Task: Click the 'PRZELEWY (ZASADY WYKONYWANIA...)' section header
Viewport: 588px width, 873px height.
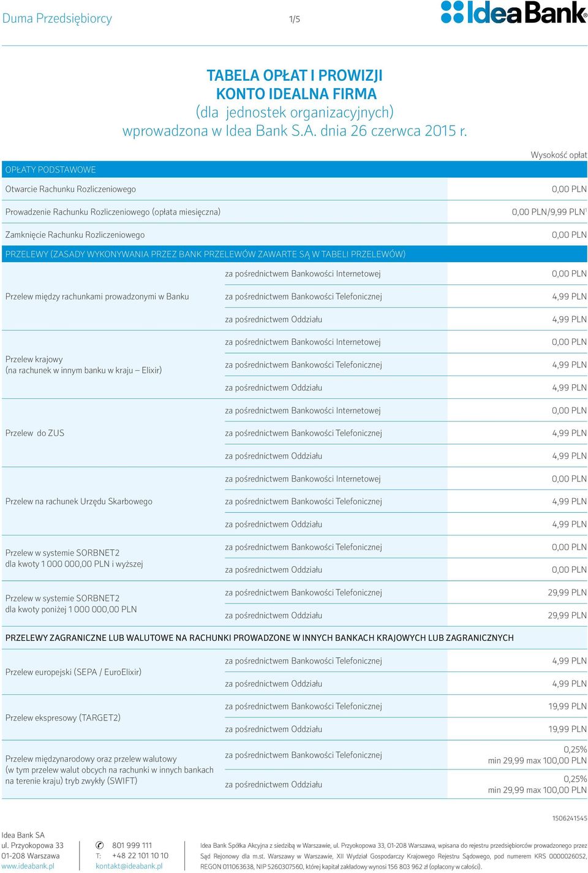Action: pyautogui.click(x=295, y=254)
